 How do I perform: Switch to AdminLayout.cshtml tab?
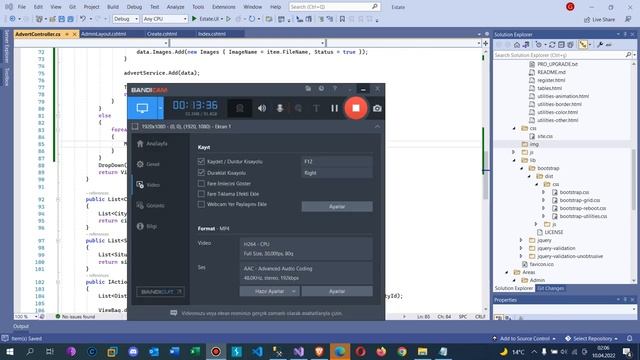tap(104, 34)
